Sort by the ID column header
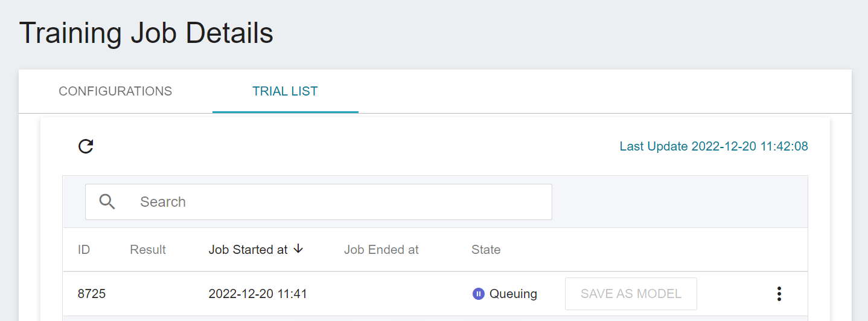This screenshot has width=868, height=321. (x=84, y=250)
